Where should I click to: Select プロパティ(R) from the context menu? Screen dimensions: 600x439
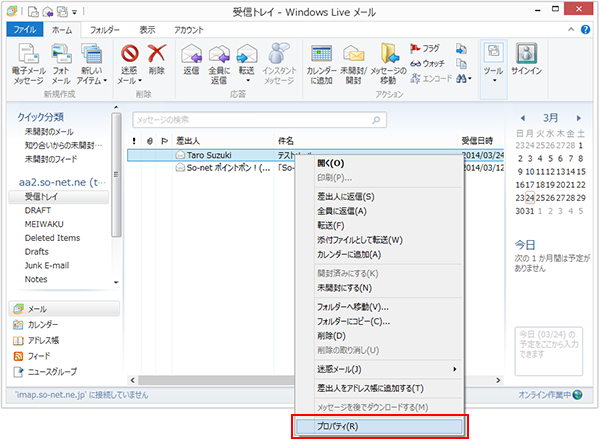(x=379, y=426)
